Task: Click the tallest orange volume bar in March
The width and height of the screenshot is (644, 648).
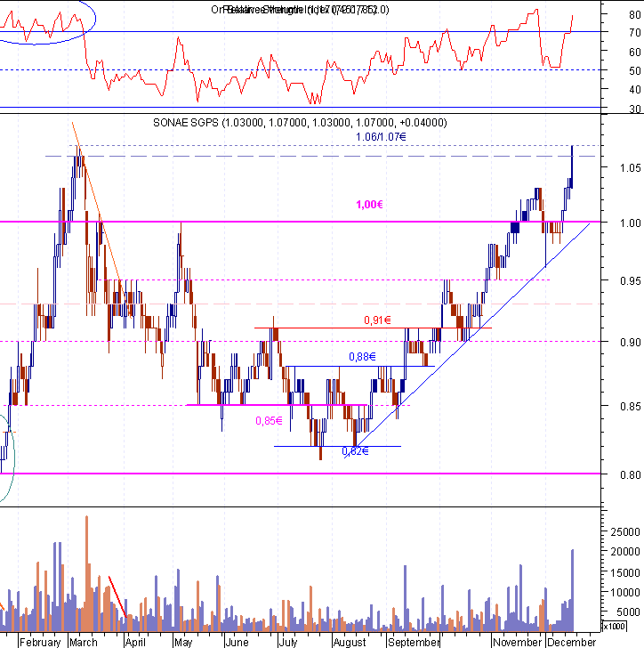Action: (87, 573)
